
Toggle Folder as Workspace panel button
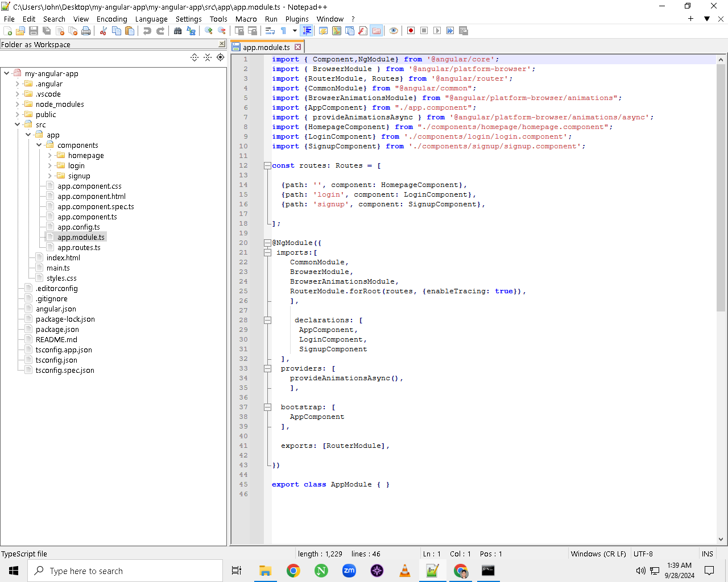376,31
